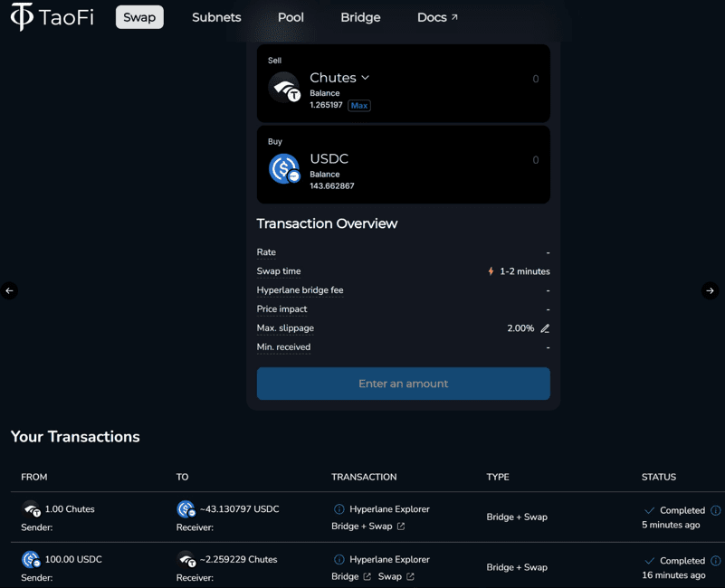Open Hyperlane Explorer for first transaction
The height and width of the screenshot is (588, 725).
(389, 509)
